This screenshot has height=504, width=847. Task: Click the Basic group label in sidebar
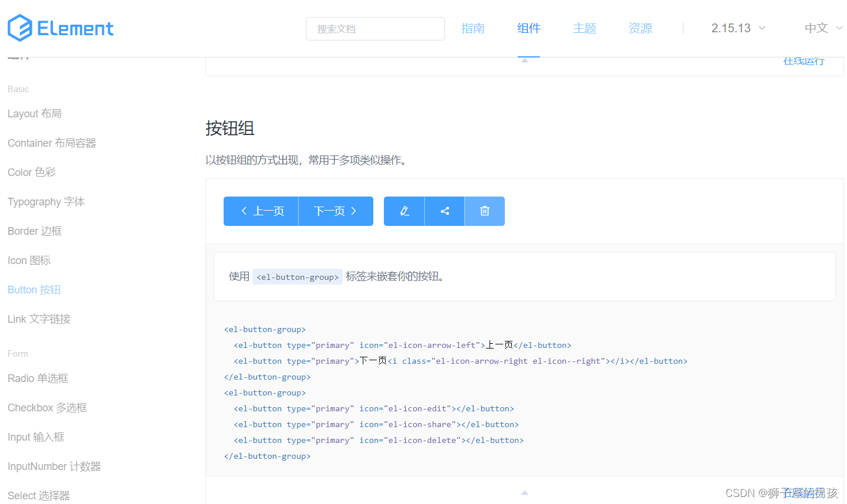click(18, 89)
